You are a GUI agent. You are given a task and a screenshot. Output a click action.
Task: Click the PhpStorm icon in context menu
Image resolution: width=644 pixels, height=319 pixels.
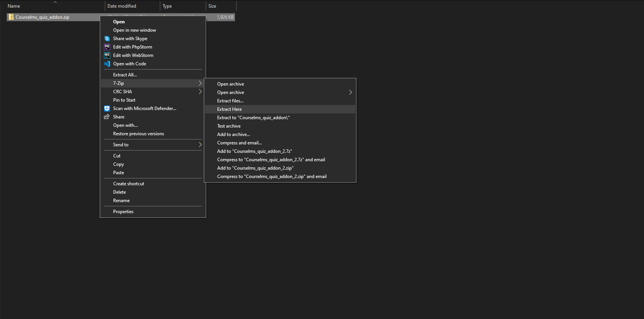tap(107, 47)
